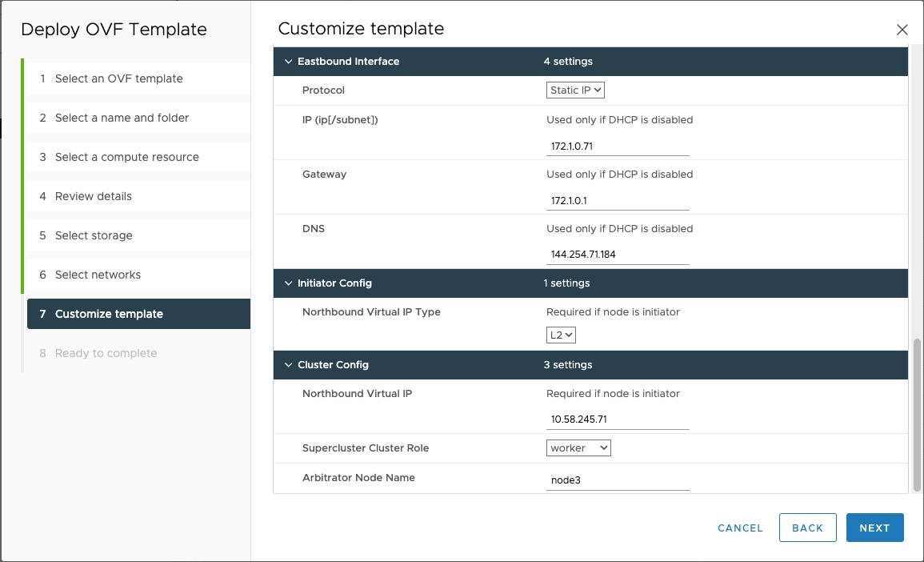Click the Eastbound Interface header label
Viewport: 924px width, 562px height.
(x=348, y=62)
